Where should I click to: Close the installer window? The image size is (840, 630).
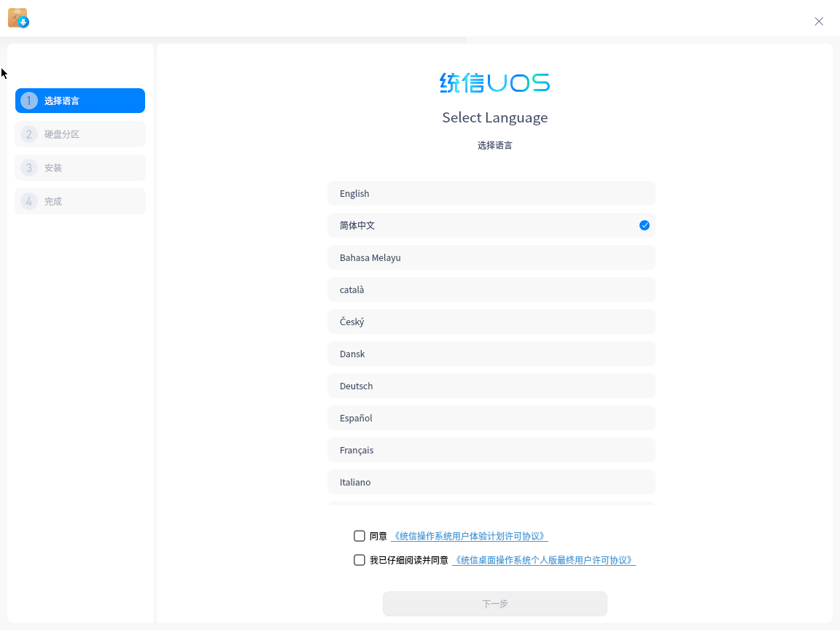pyautogui.click(x=819, y=21)
